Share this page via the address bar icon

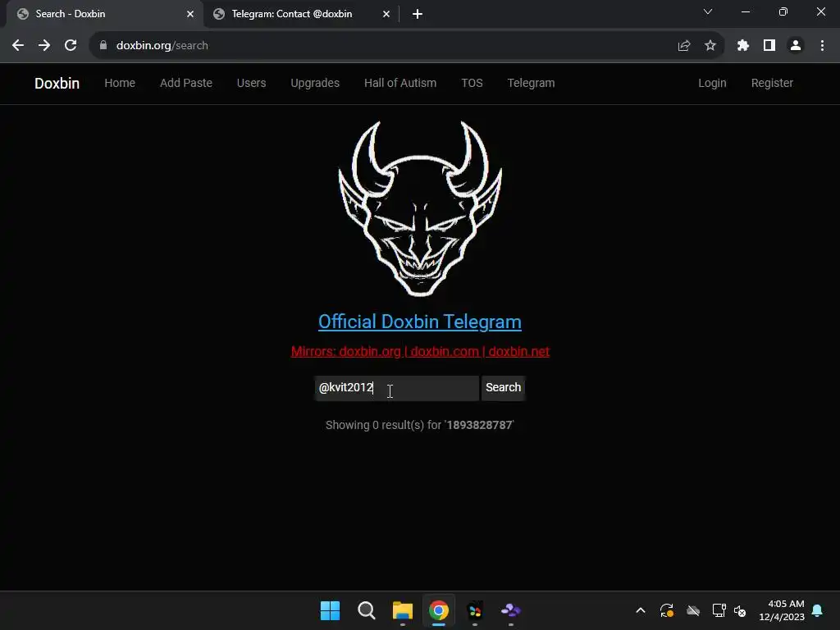tap(684, 46)
